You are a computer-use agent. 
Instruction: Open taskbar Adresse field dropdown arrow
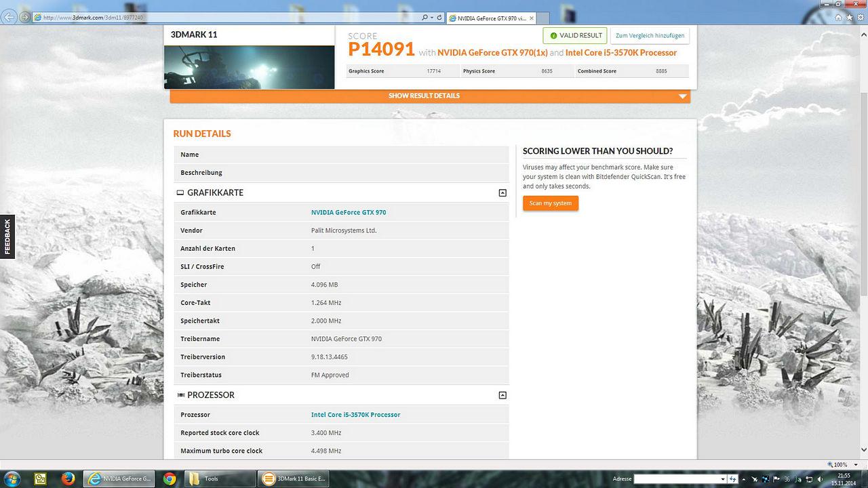coord(723,479)
